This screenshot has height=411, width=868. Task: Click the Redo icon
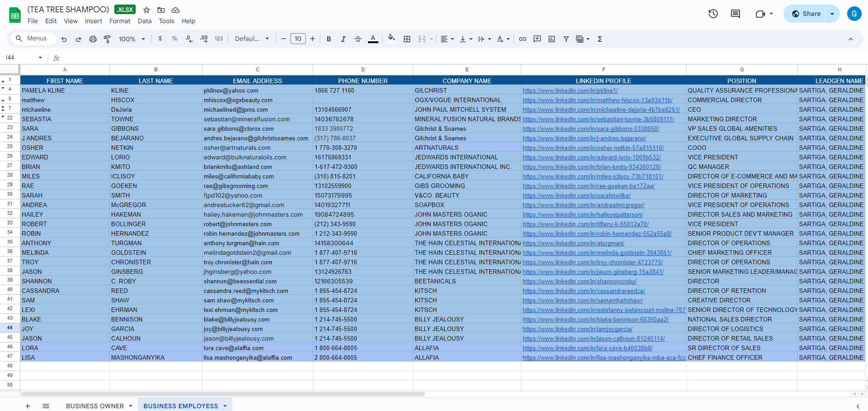[x=78, y=39]
